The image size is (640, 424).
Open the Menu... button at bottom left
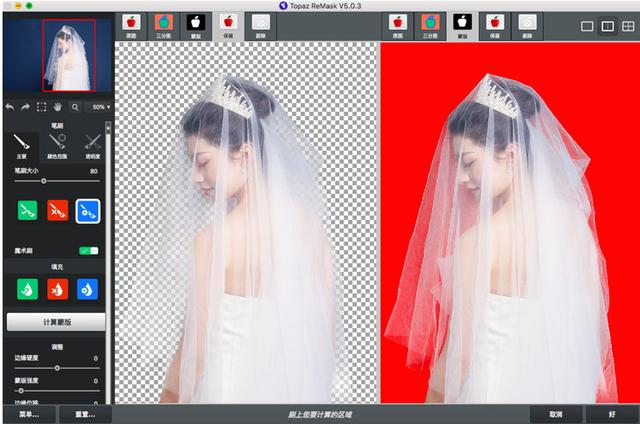(29, 414)
